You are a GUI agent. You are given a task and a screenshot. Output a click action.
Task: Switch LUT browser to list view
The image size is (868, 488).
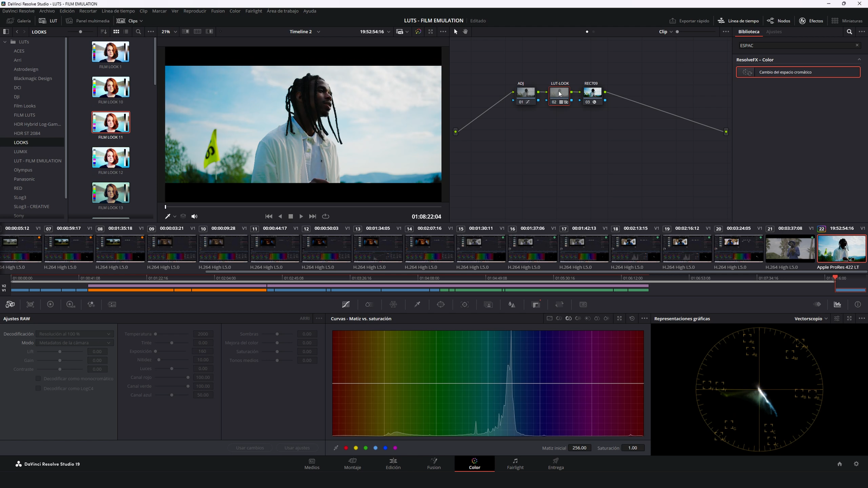coord(126,32)
